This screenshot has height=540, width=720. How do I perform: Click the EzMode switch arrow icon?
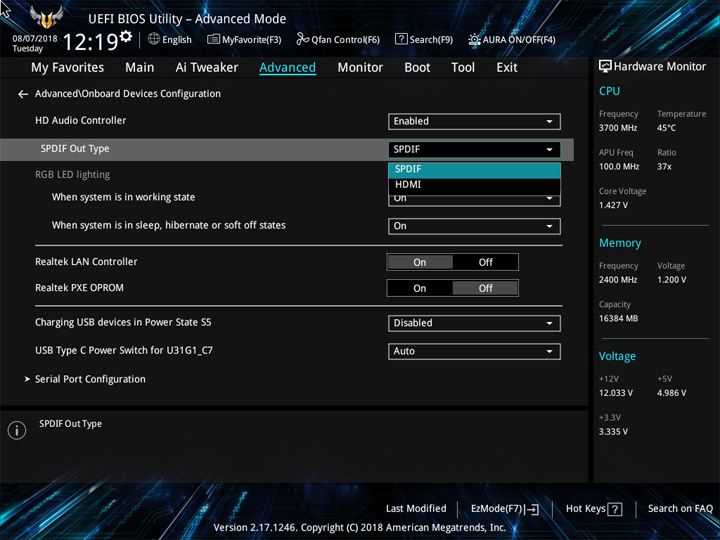coord(533,509)
